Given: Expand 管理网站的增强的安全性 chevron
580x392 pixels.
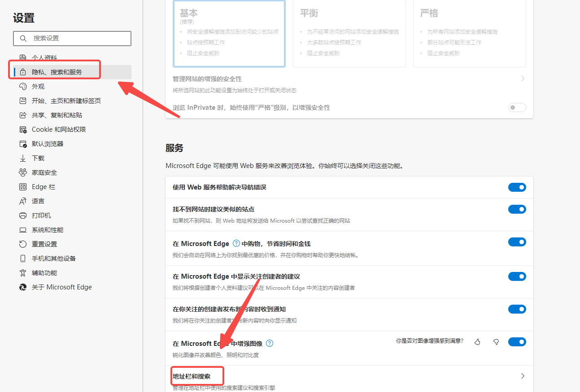Looking at the screenshot, I should 523,79.
